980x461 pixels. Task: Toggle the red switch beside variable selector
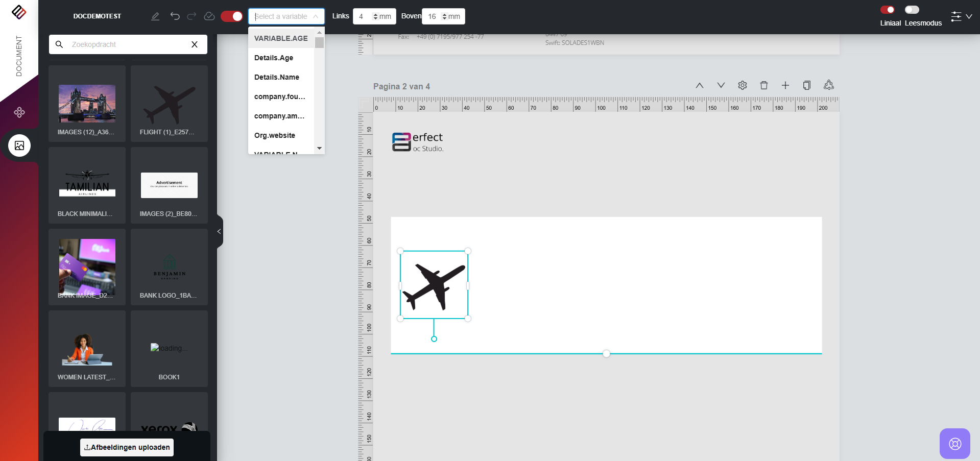[x=231, y=16]
